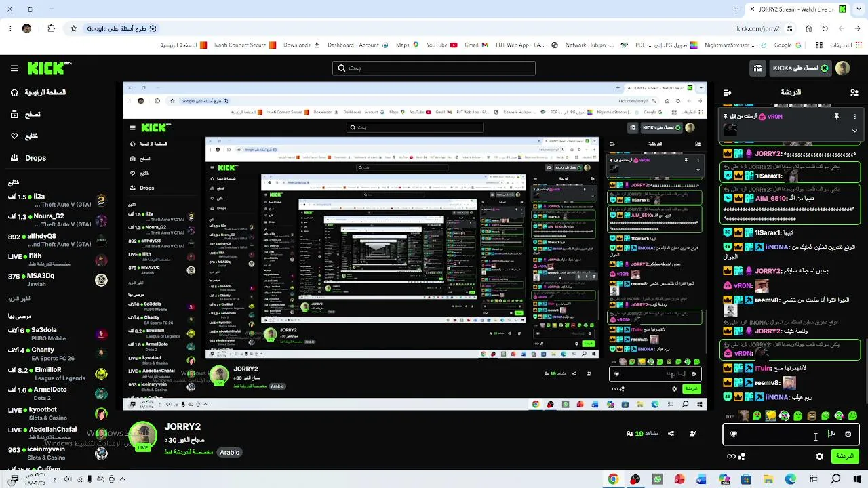Click the browser home icon
The height and width of the screenshot is (488, 868).
click(x=807, y=28)
